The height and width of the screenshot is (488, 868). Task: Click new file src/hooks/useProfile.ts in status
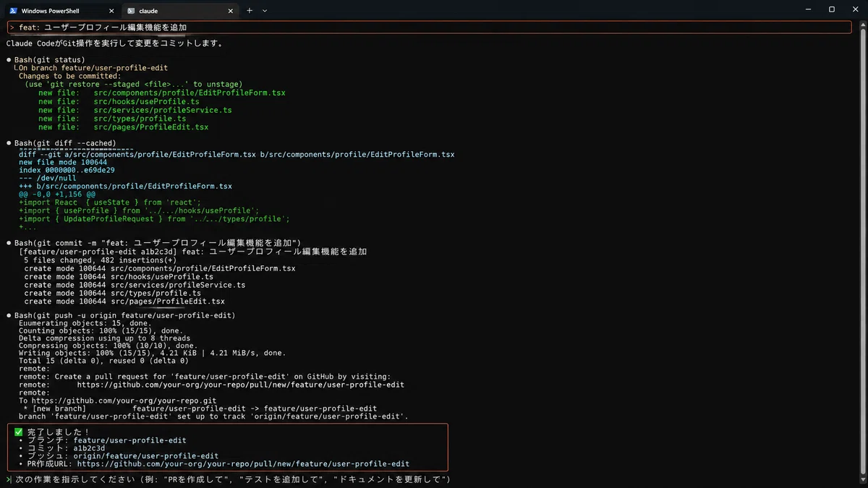pos(119,101)
